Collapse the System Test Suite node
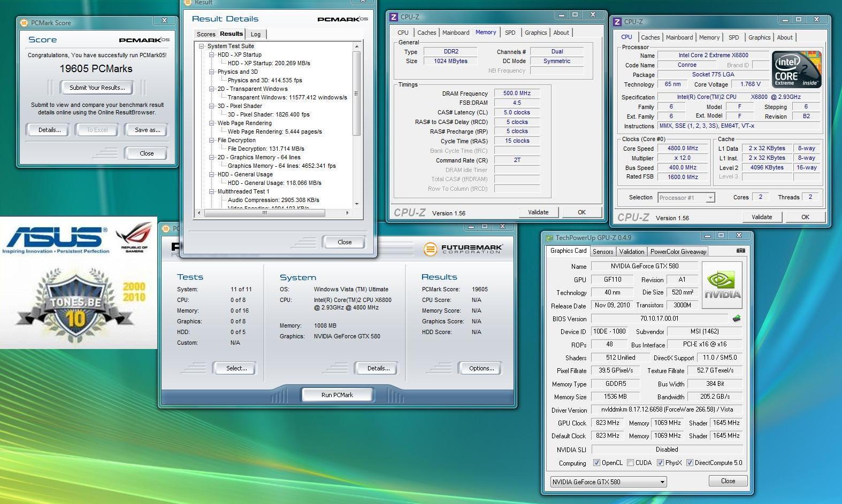The height and width of the screenshot is (504, 842). (202, 46)
